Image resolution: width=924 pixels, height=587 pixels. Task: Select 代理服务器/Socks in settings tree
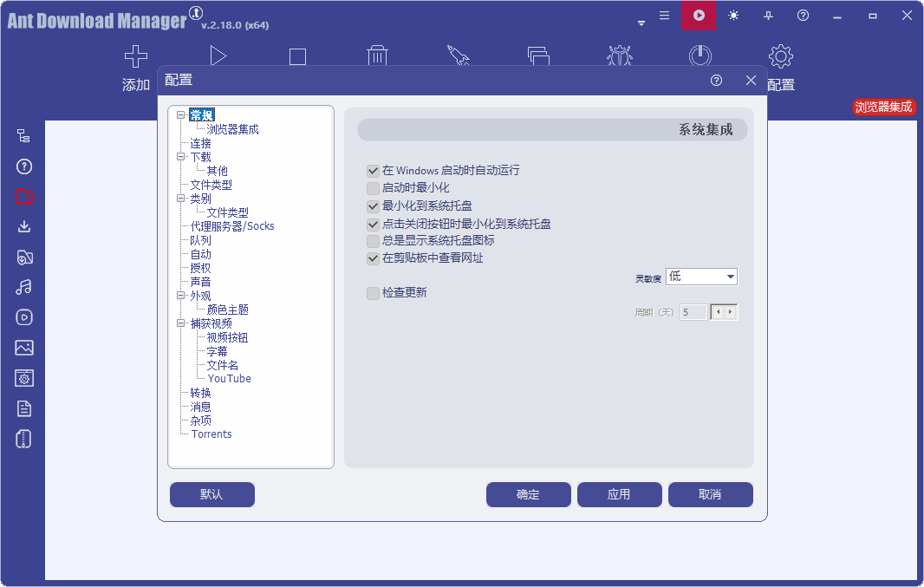[232, 226]
